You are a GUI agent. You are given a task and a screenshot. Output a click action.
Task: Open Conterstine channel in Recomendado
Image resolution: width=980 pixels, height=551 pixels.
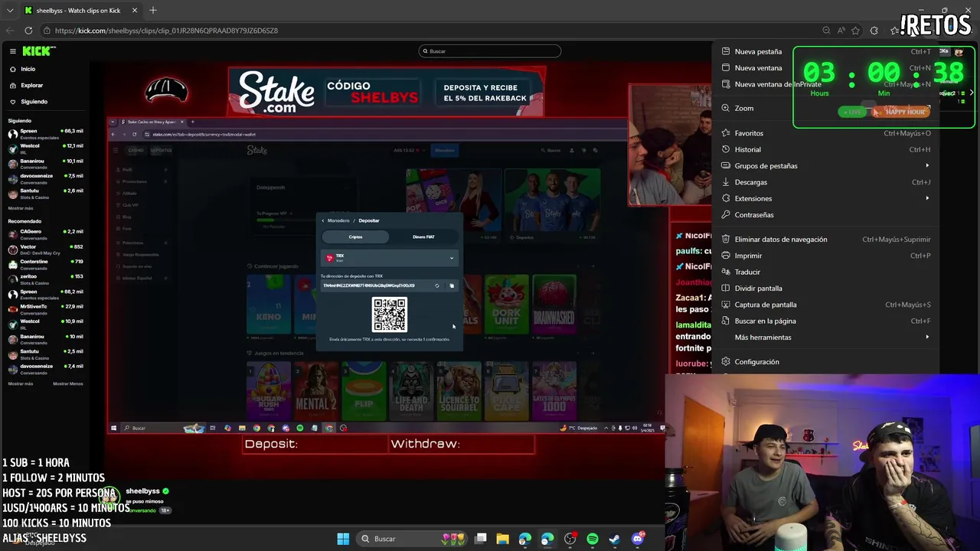tap(46, 264)
